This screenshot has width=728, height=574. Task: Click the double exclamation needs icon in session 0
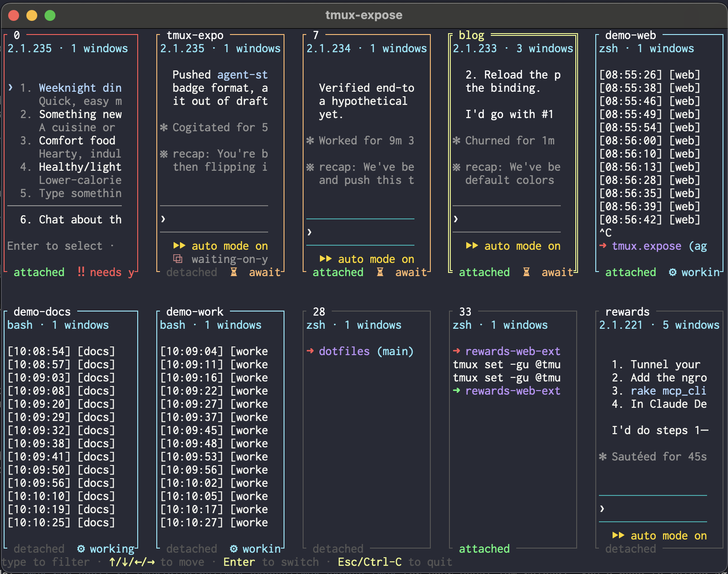(81, 272)
